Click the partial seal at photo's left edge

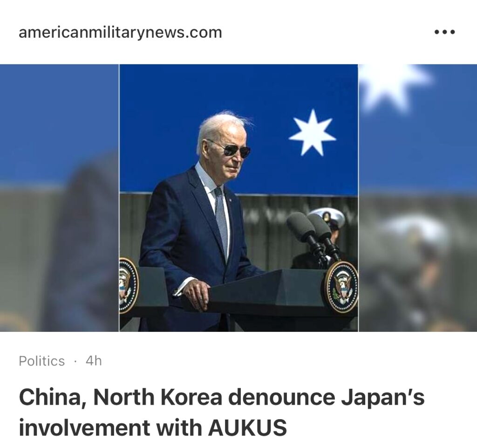[x=129, y=285]
